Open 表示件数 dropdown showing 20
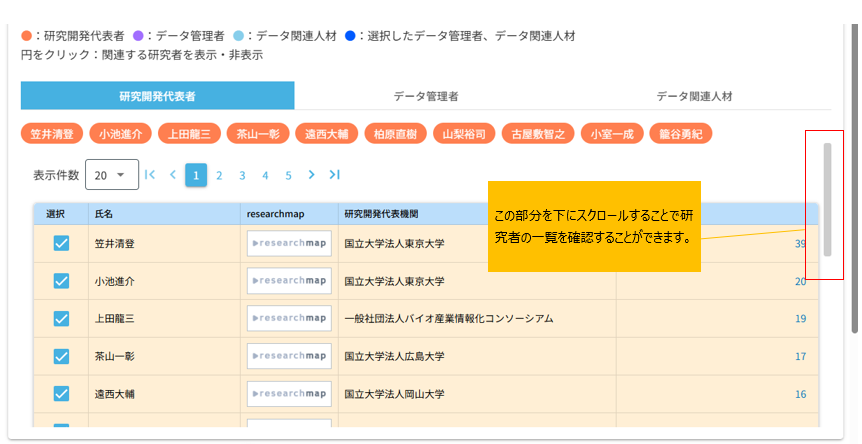 point(111,175)
